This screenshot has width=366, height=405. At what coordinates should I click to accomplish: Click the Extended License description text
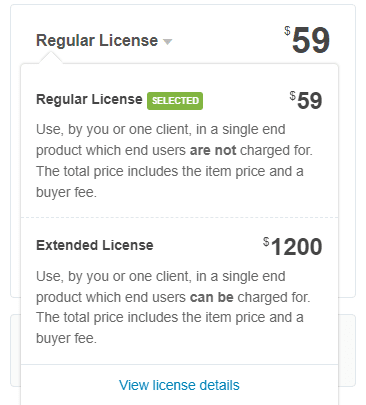[x=173, y=307]
